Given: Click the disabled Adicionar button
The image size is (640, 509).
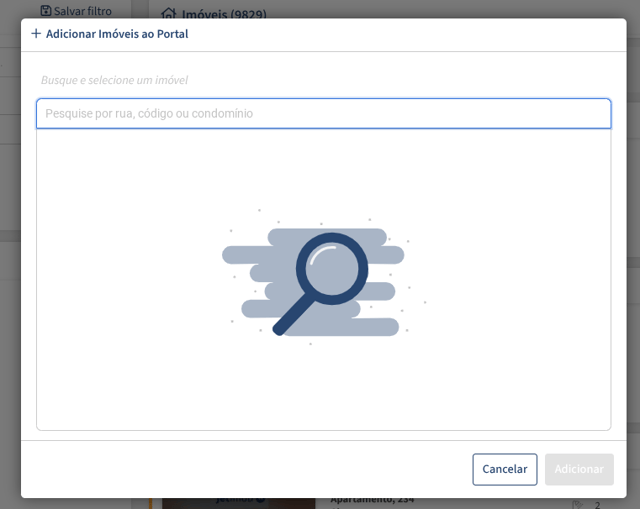Looking at the screenshot, I should (x=579, y=469).
